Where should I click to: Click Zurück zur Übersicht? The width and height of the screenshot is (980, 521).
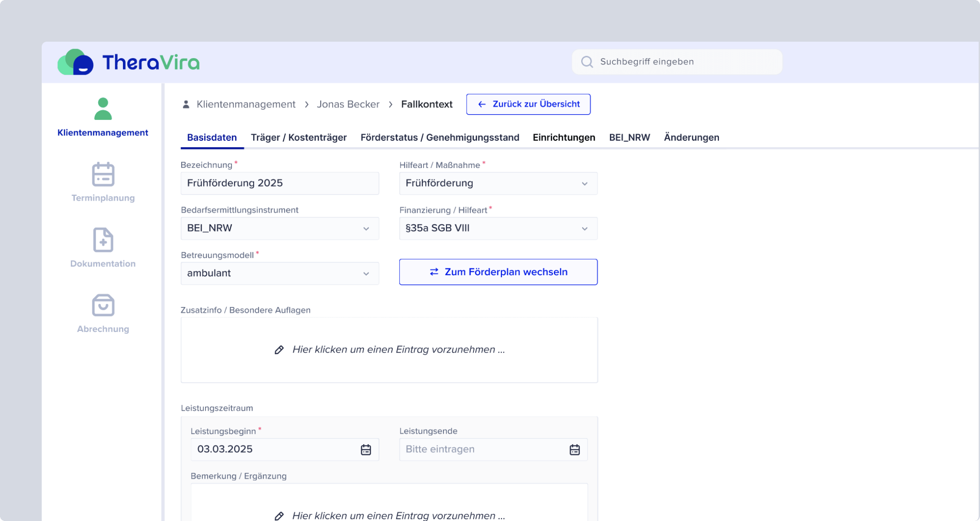528,104
